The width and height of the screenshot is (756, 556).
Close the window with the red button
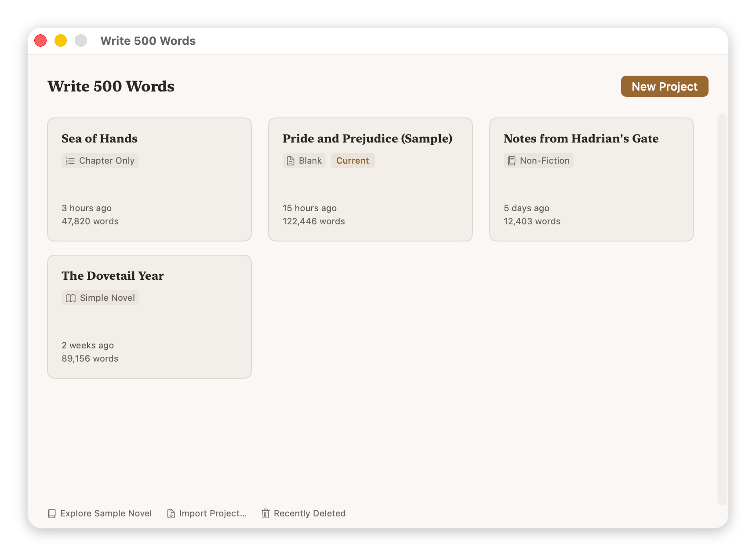point(40,40)
